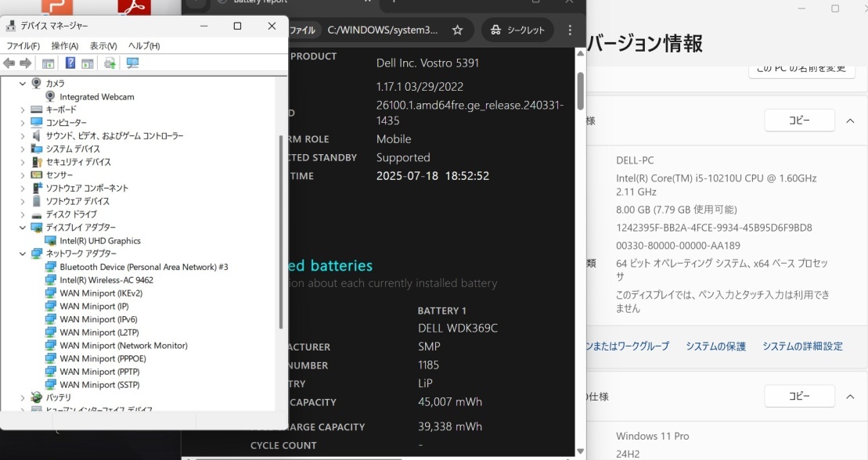Open the 表示(V) menu
Image resolution: width=868 pixels, height=460 pixels.
point(103,46)
